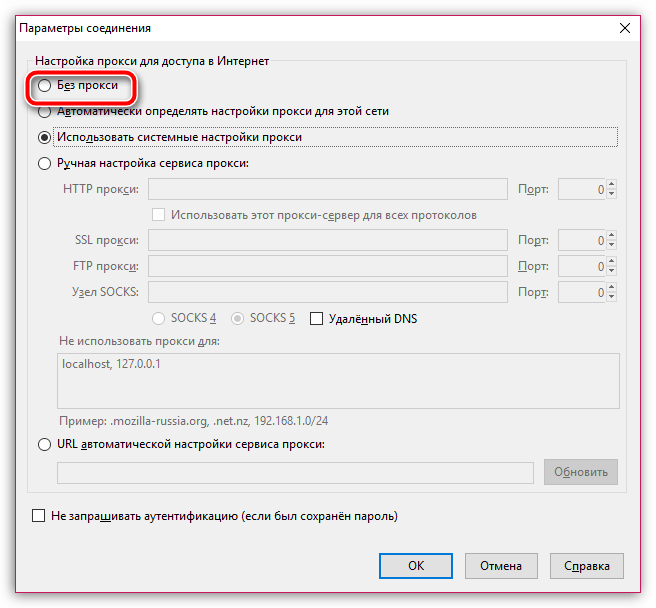Image resolution: width=656 pixels, height=608 pixels.
Task: Click the "FTP прокси:" label
Action: [x=106, y=266]
